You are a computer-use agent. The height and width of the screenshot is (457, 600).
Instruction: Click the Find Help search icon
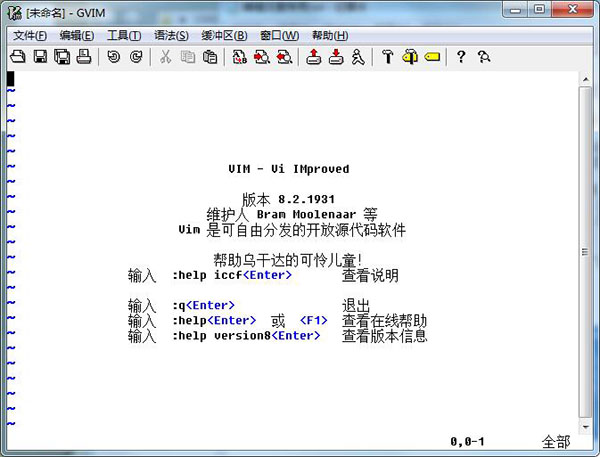(484, 57)
